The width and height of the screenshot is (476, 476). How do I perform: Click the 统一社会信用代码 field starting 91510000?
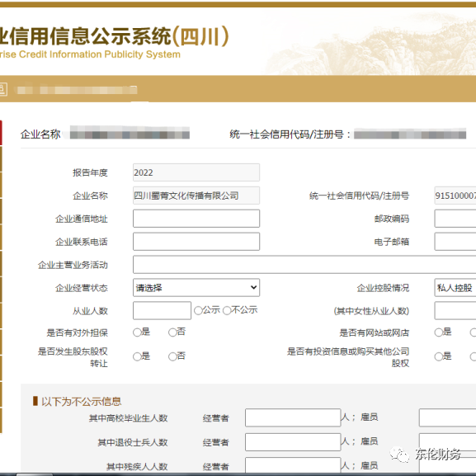455,196
